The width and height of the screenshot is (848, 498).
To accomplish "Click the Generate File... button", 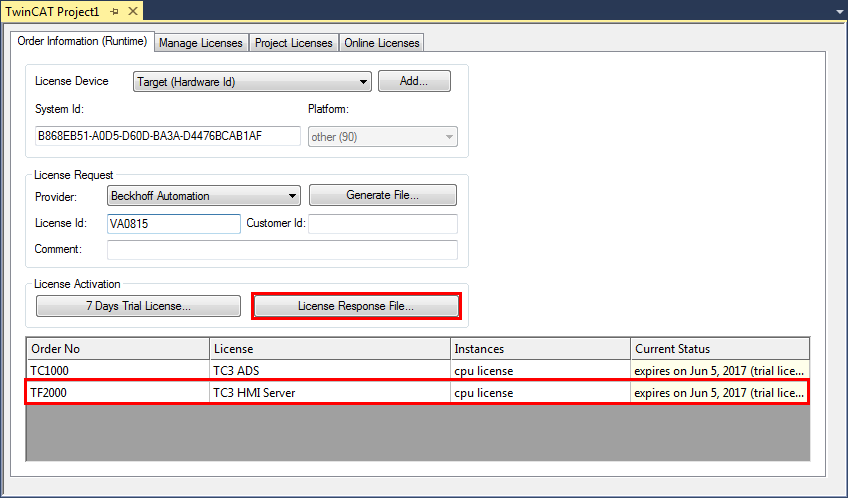I will coord(382,195).
